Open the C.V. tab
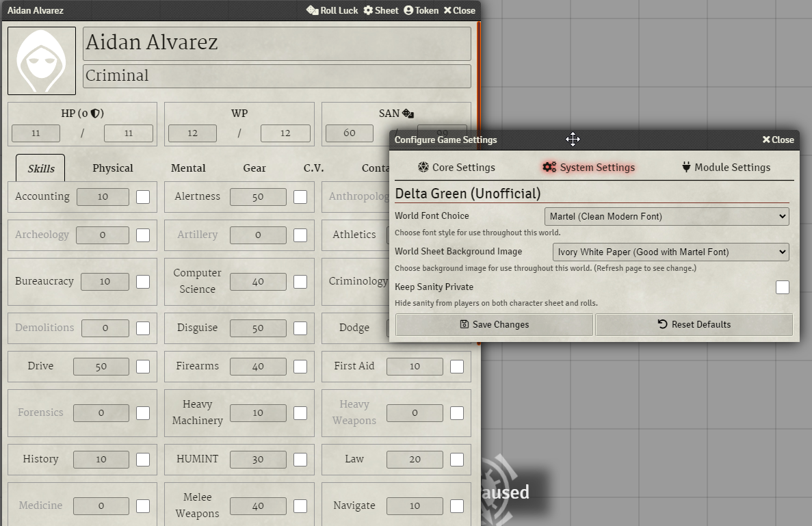Viewport: 812px width, 526px height. pos(313,168)
